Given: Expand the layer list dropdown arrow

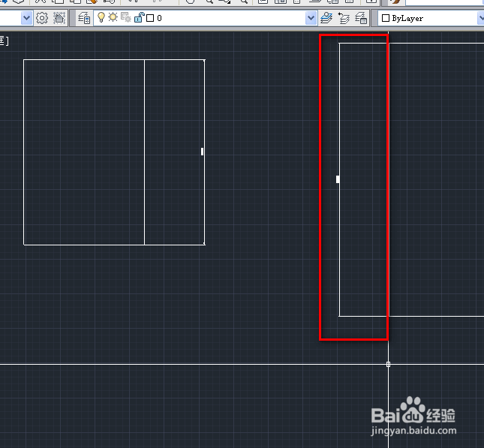Looking at the screenshot, I should (311, 18).
